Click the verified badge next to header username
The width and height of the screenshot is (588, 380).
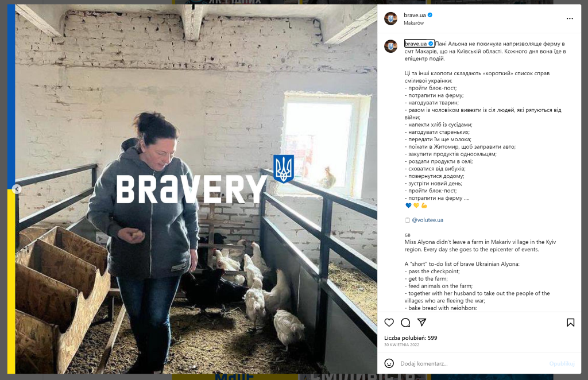[x=430, y=15]
